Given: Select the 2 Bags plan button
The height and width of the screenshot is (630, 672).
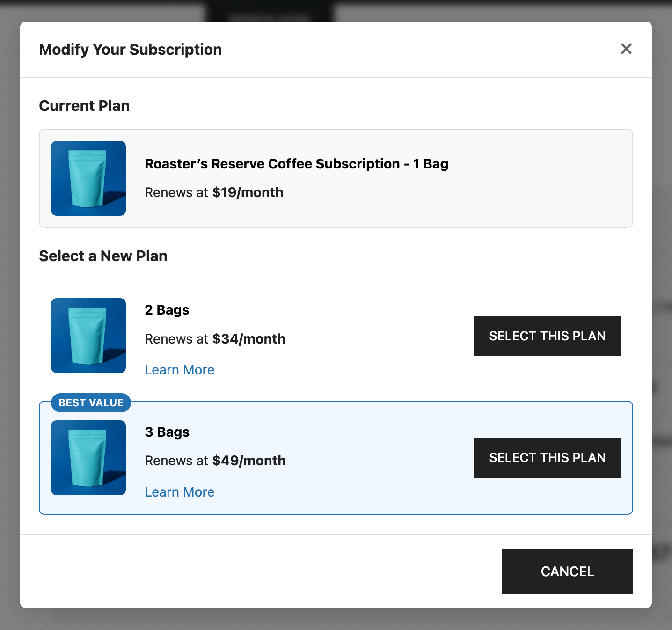Looking at the screenshot, I should coord(547,336).
